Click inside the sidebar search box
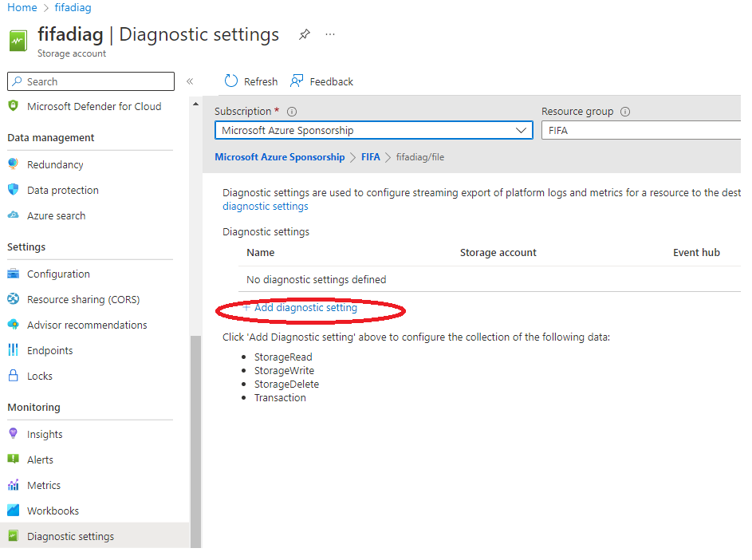The height and width of the screenshot is (560, 752). click(90, 81)
